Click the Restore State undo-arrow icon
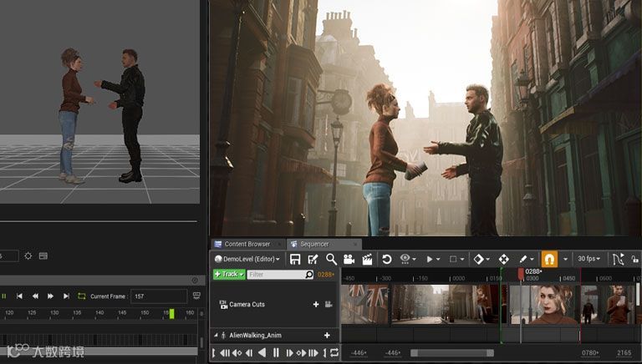 pyautogui.click(x=386, y=260)
